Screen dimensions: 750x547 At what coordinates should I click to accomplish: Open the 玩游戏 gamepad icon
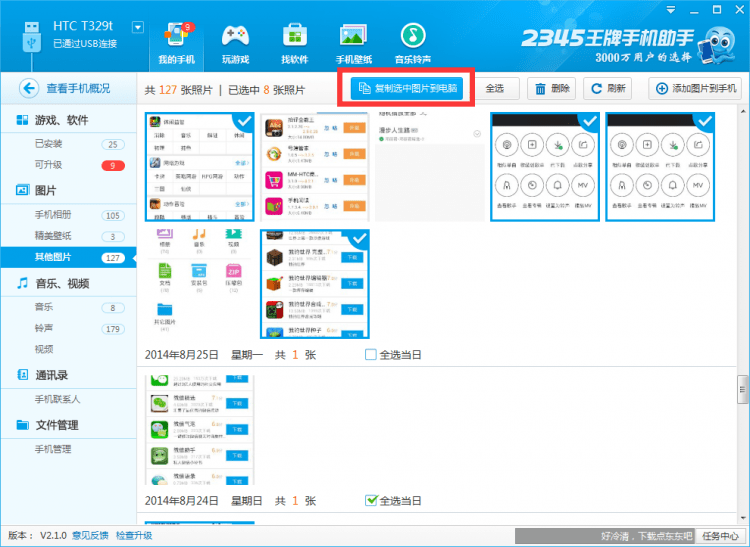(x=235, y=39)
